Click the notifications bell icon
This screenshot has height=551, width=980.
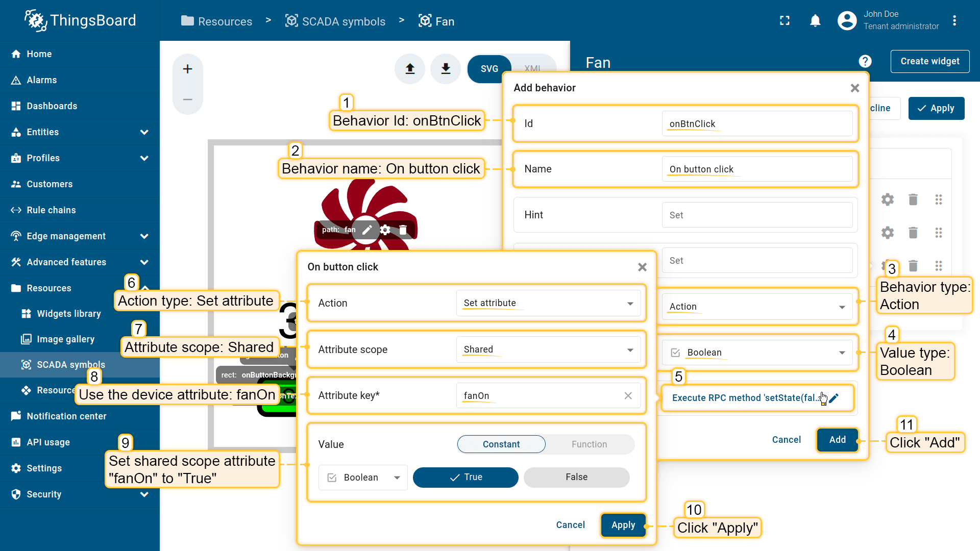pos(815,20)
